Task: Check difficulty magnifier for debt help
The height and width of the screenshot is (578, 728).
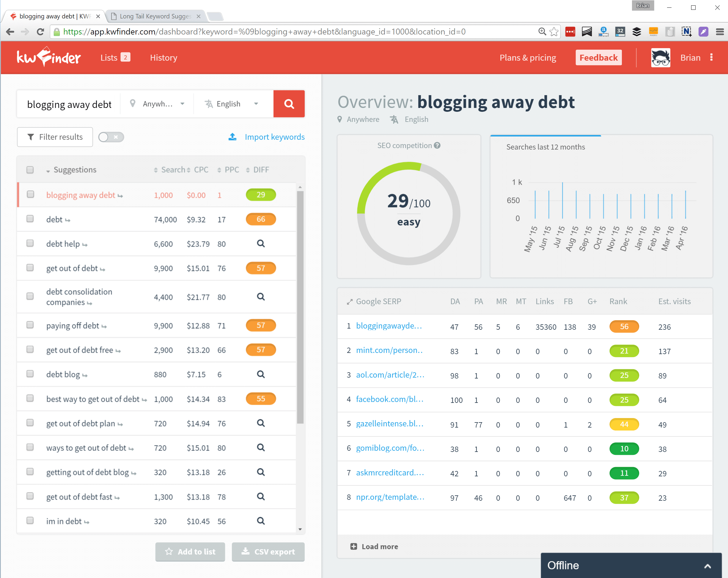Action: tap(261, 244)
